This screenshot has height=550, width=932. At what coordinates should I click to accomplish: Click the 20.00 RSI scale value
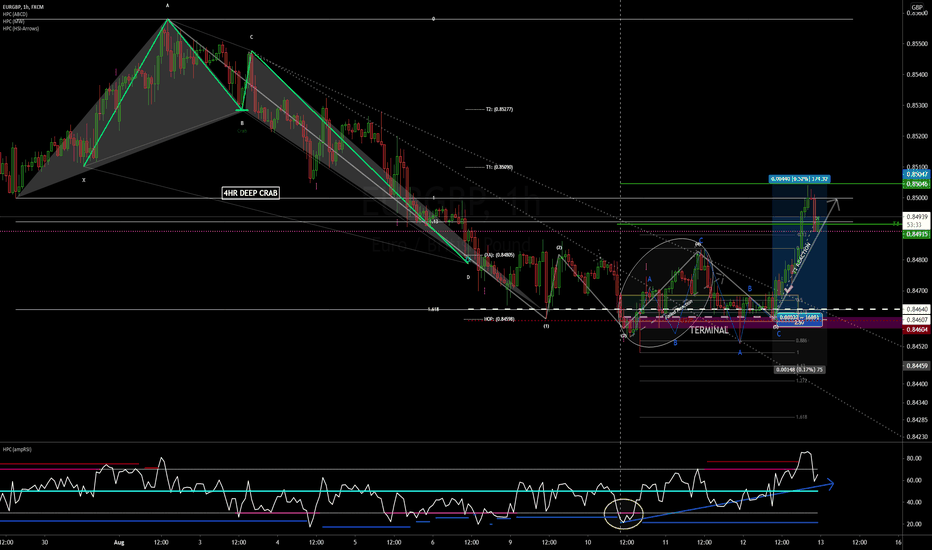[x=914, y=524]
